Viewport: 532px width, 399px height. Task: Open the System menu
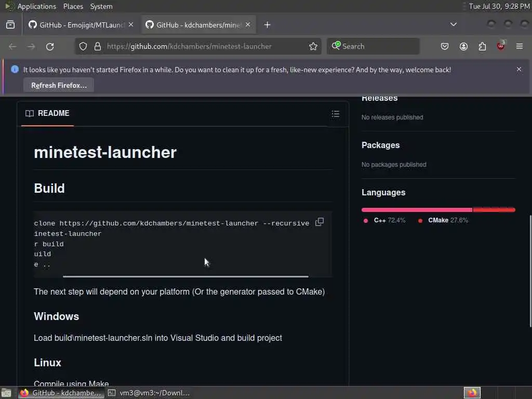[x=101, y=6]
